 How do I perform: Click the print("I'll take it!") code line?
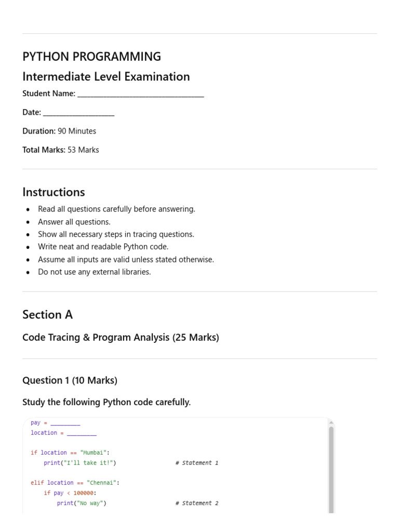point(79,463)
